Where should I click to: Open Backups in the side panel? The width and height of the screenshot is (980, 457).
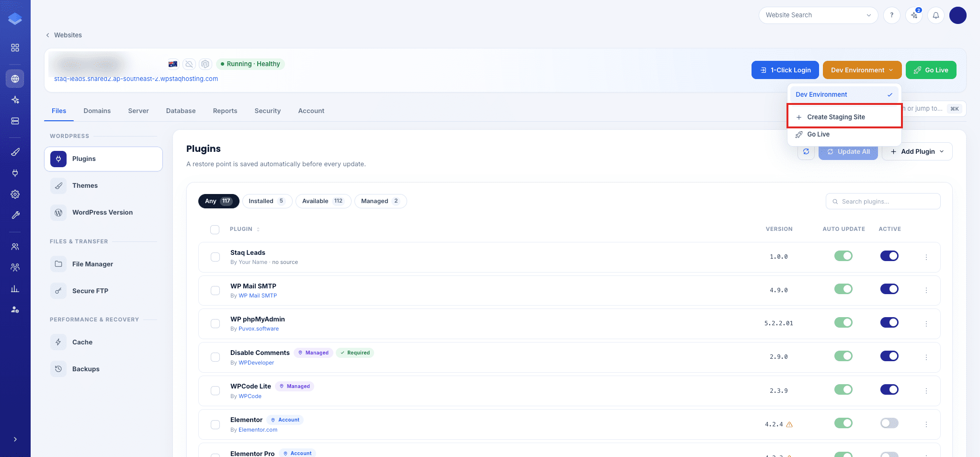103,369
